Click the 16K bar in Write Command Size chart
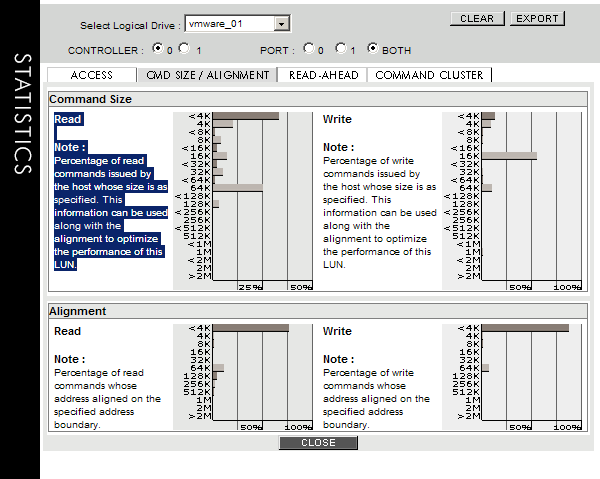Viewport: 600px width, 479px height. [509, 156]
